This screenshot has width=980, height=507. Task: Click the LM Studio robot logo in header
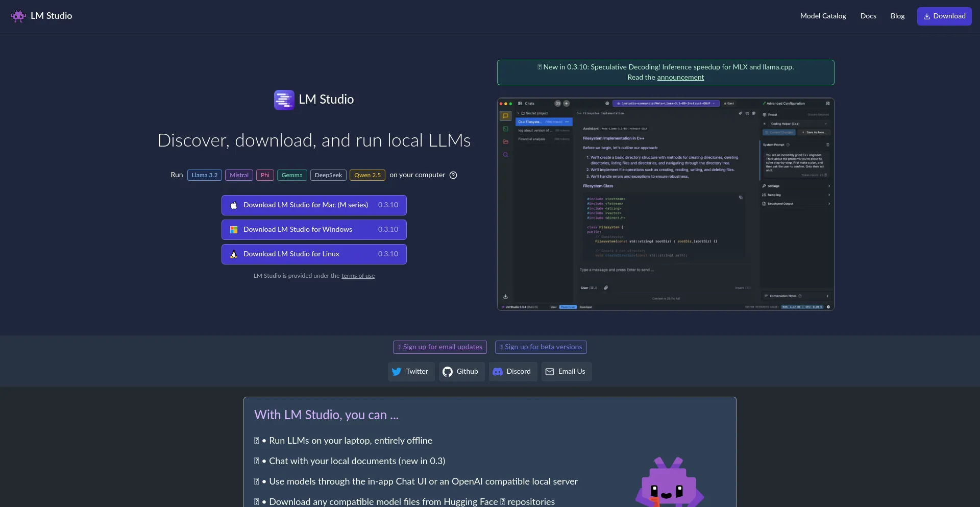coord(18,16)
